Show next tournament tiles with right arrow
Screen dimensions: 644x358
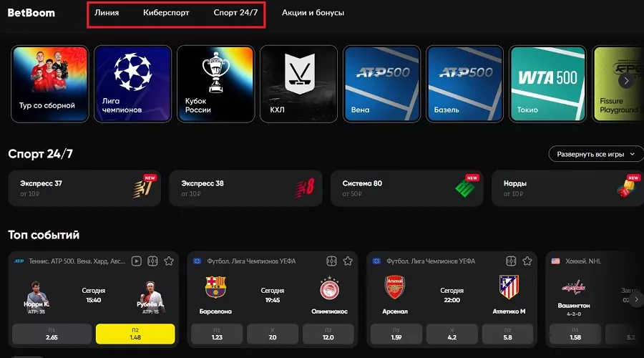pos(626,81)
